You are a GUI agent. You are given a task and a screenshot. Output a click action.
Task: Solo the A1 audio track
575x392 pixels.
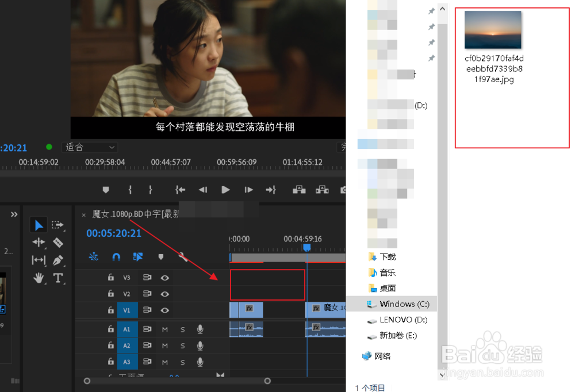(x=183, y=329)
